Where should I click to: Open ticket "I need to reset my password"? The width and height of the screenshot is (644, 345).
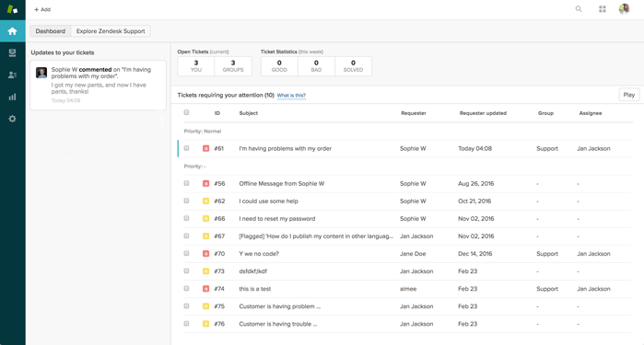277,219
